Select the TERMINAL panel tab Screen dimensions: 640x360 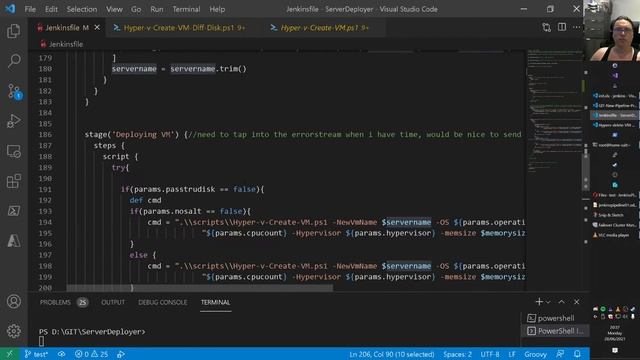pos(216,302)
